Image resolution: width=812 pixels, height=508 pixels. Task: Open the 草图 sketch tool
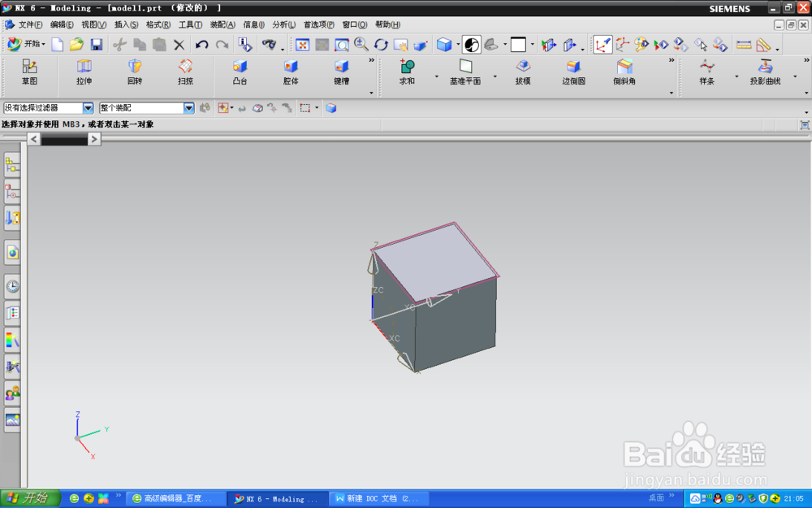coord(29,72)
